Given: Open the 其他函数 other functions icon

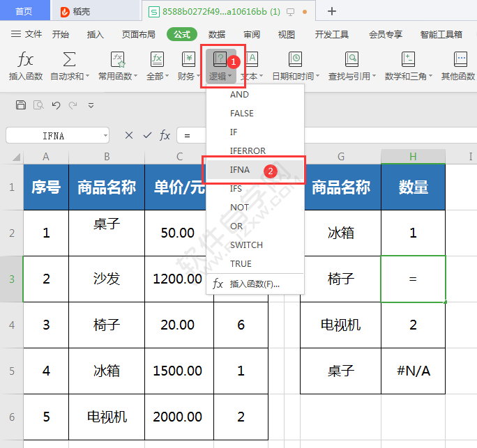Looking at the screenshot, I should [460, 59].
